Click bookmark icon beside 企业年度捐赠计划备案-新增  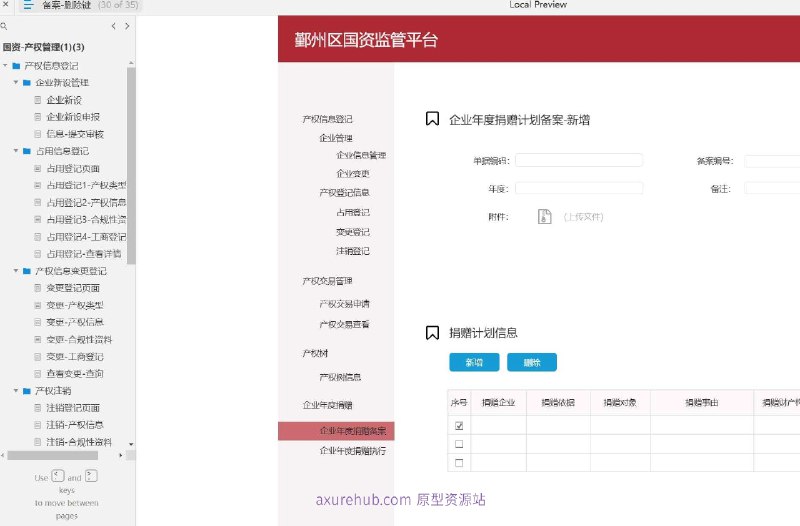[x=432, y=119]
